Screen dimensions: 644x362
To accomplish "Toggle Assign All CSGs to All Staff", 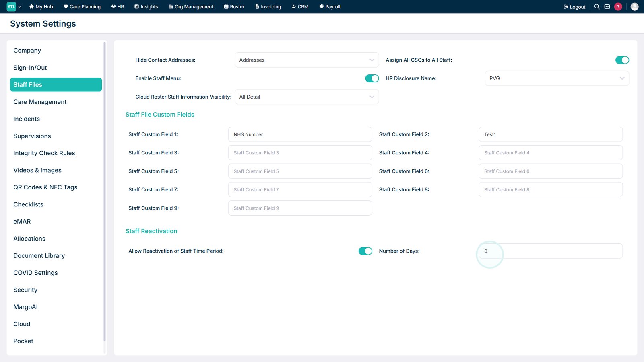I will point(622,60).
